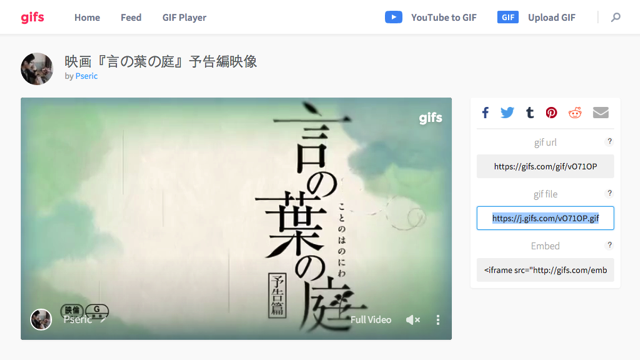Open the Home page
Screen dimensions: 640x360
(87, 18)
